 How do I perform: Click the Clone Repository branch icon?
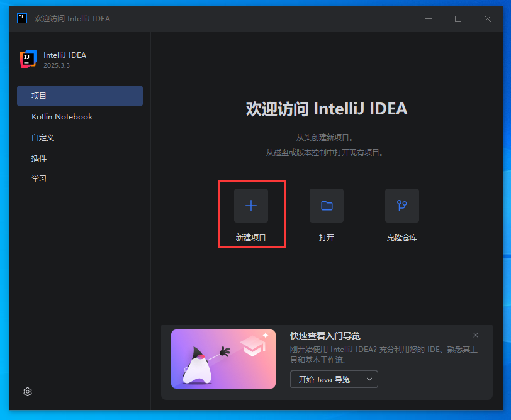coord(402,206)
